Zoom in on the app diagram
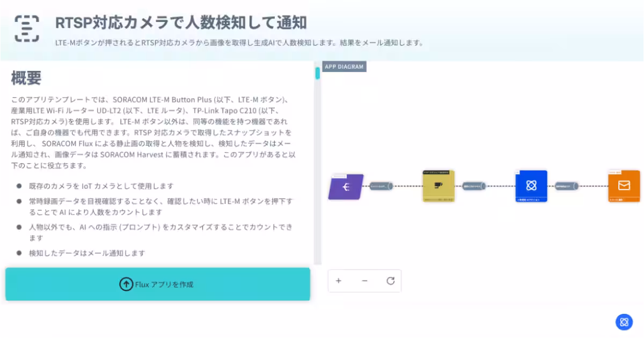The height and width of the screenshot is (338, 644). [x=339, y=281]
